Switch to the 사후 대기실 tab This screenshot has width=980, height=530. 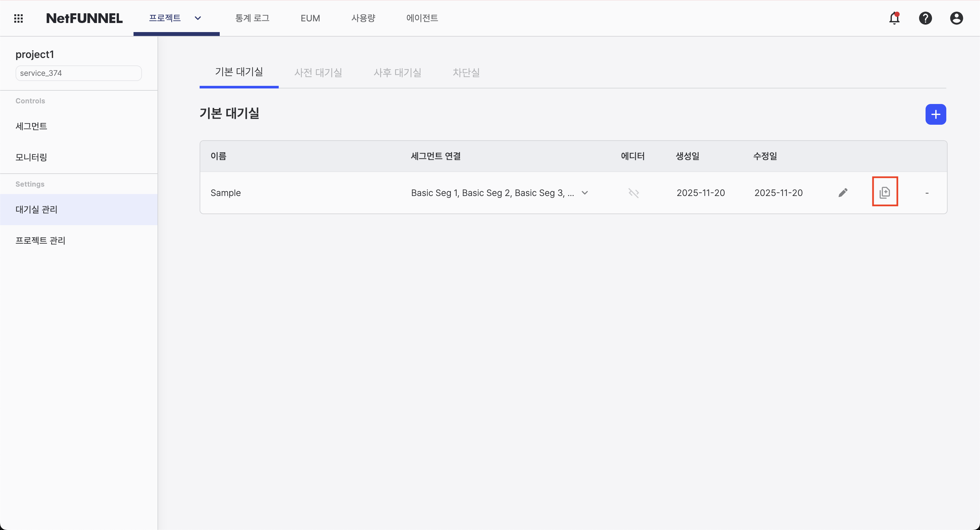[397, 73]
